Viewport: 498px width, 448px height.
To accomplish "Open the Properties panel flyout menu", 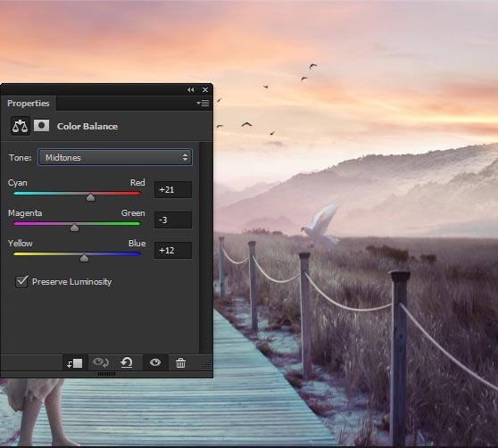I will [203, 104].
